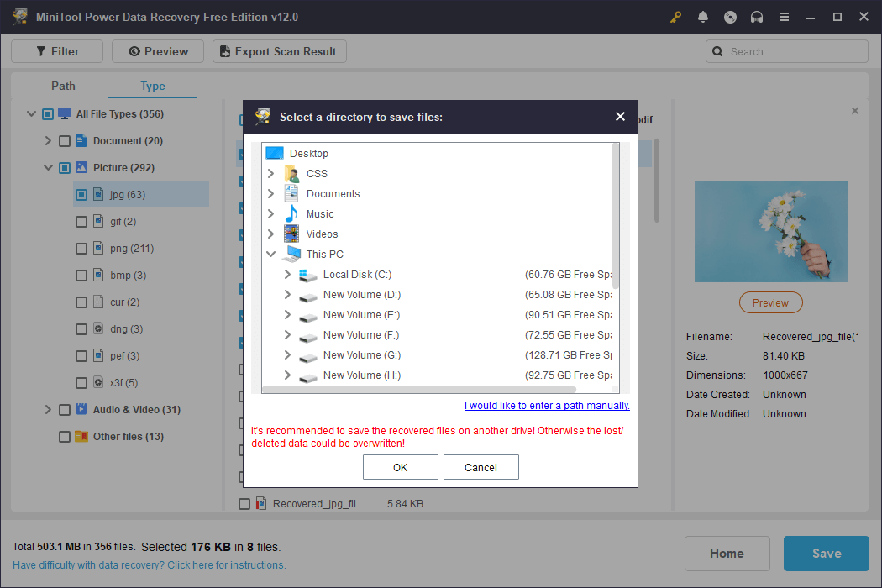Viewport: 882px width, 588px height.
Task: Click the key register icon in title bar
Action: (x=675, y=17)
